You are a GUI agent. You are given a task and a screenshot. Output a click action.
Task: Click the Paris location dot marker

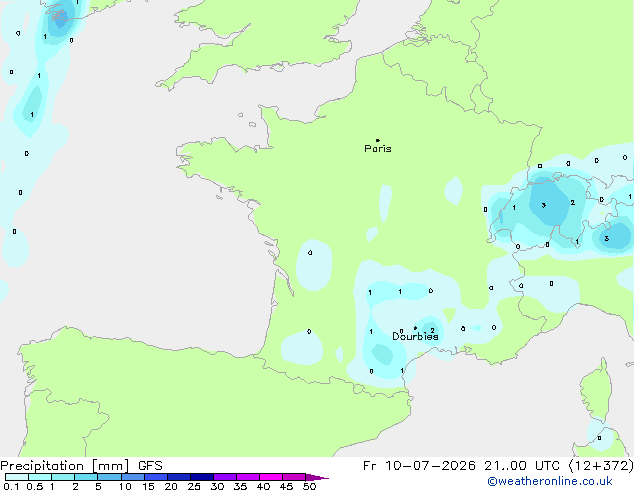click(x=378, y=140)
